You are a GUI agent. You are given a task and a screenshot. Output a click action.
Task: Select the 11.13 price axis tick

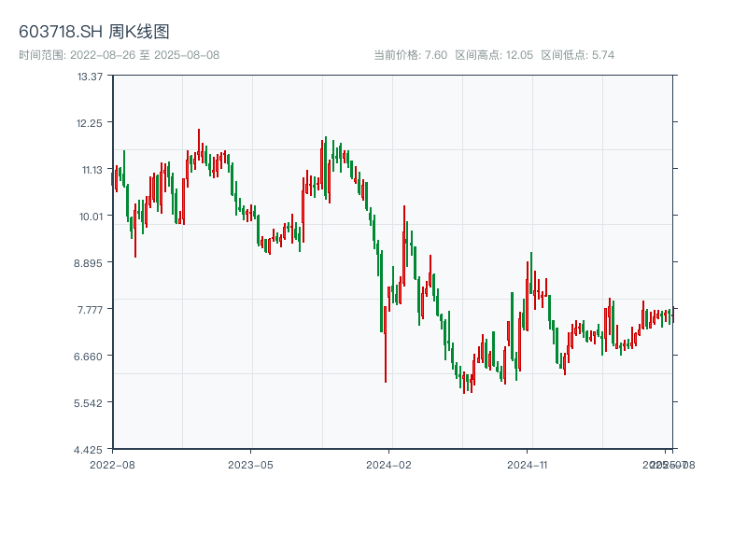91,169
